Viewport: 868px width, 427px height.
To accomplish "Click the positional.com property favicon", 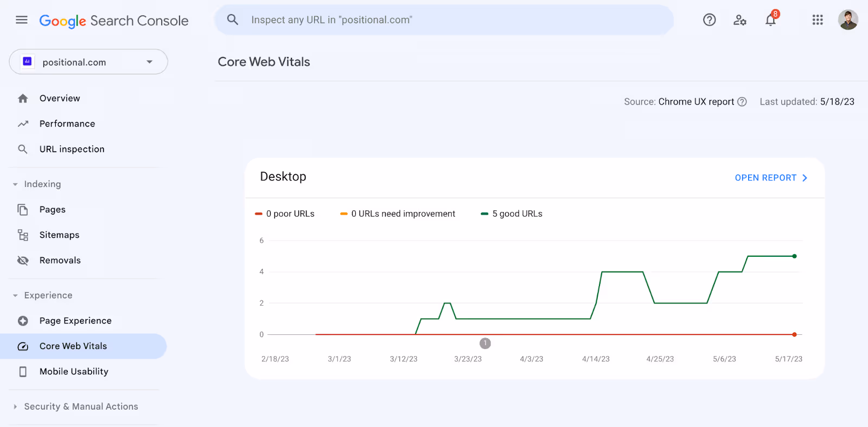I will click(27, 62).
